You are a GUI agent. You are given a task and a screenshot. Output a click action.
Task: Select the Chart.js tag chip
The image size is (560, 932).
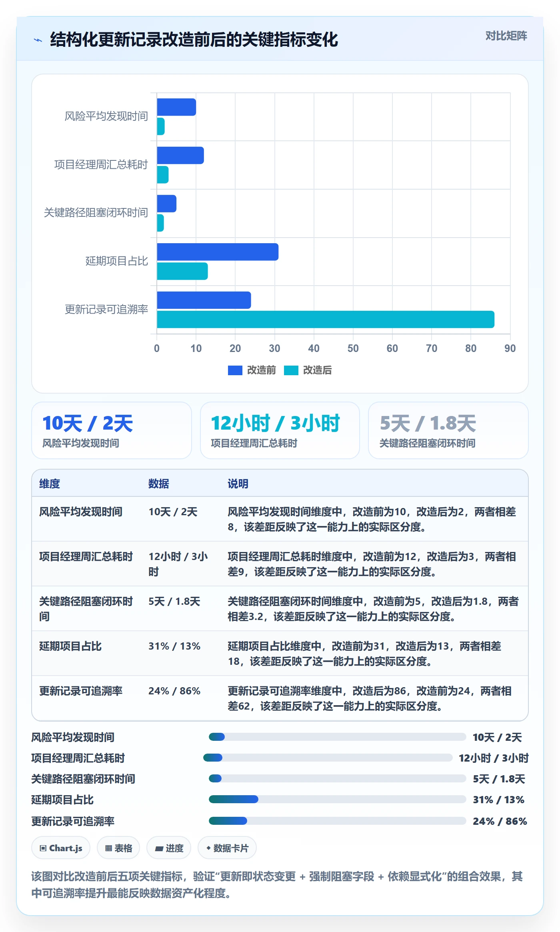[61, 848]
